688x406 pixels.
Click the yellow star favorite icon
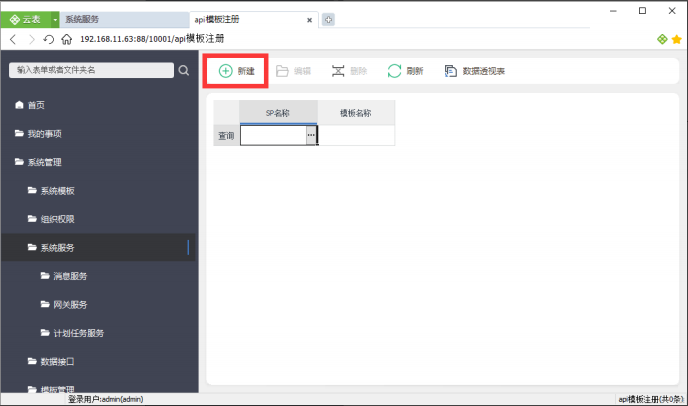pyautogui.click(x=677, y=40)
